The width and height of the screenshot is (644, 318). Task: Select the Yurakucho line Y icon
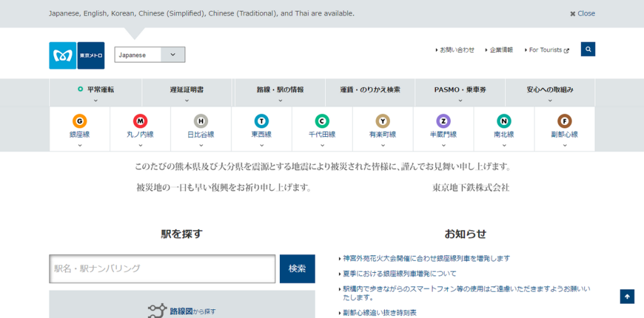(382, 121)
